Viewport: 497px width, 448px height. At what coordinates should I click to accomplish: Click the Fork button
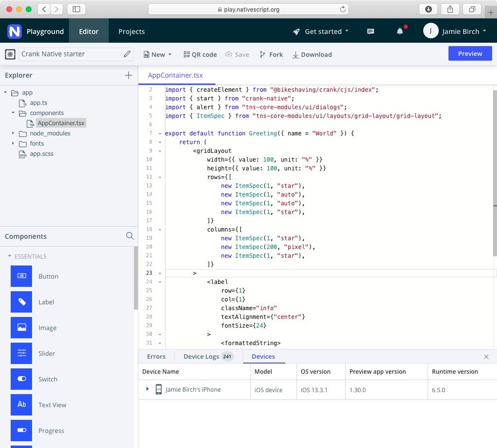pos(271,54)
